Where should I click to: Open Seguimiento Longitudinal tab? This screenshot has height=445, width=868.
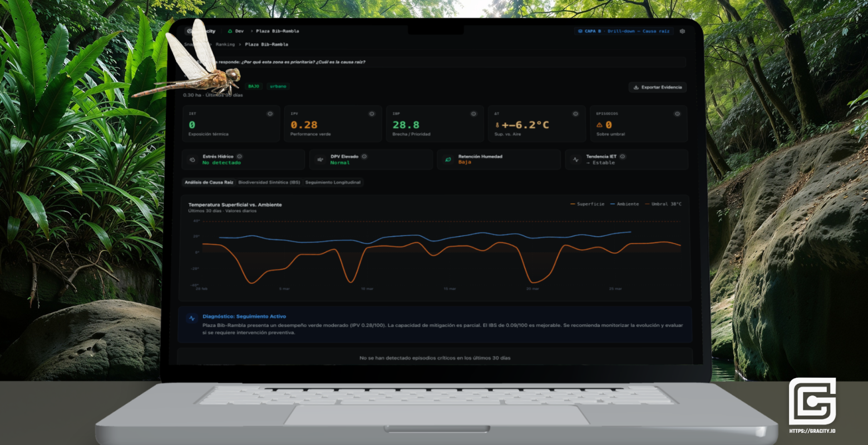tap(333, 182)
